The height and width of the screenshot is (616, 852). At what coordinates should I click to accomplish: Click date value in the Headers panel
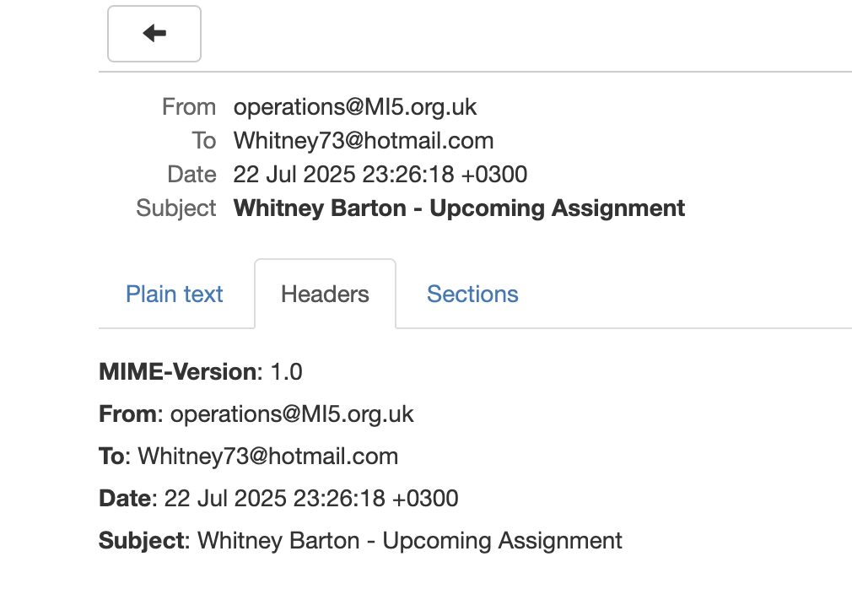[x=311, y=498]
